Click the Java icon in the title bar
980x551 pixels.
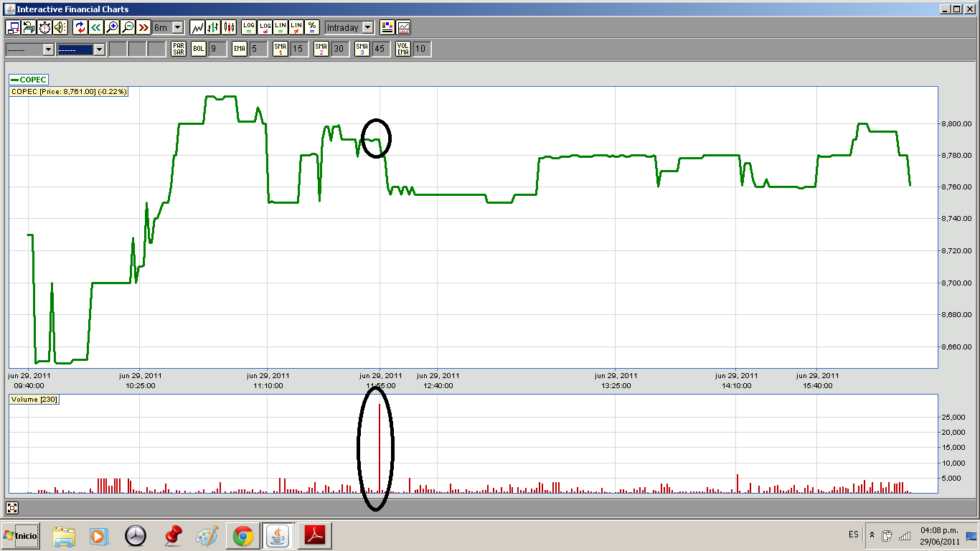coord(9,9)
